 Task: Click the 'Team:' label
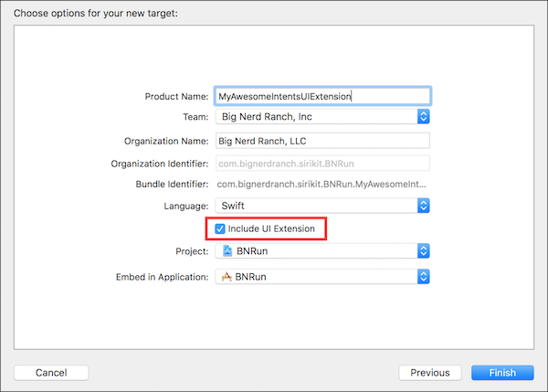point(195,117)
